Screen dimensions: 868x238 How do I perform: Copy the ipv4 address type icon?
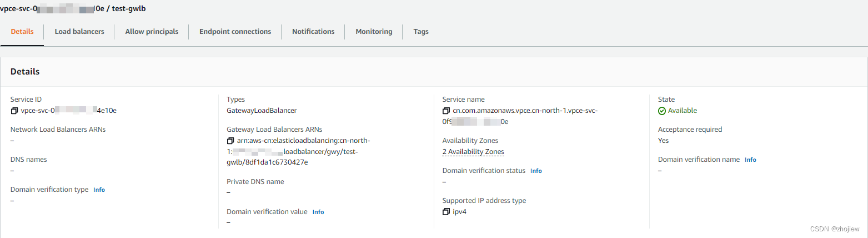tap(446, 212)
